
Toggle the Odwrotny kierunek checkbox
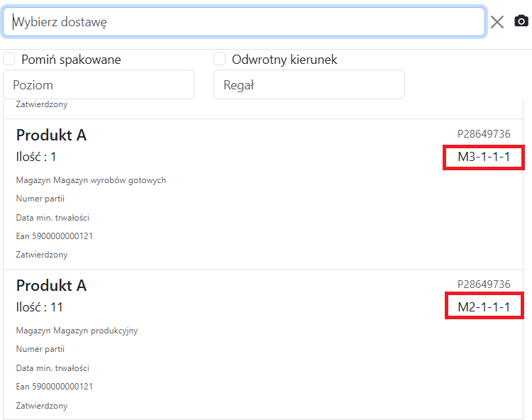point(220,59)
